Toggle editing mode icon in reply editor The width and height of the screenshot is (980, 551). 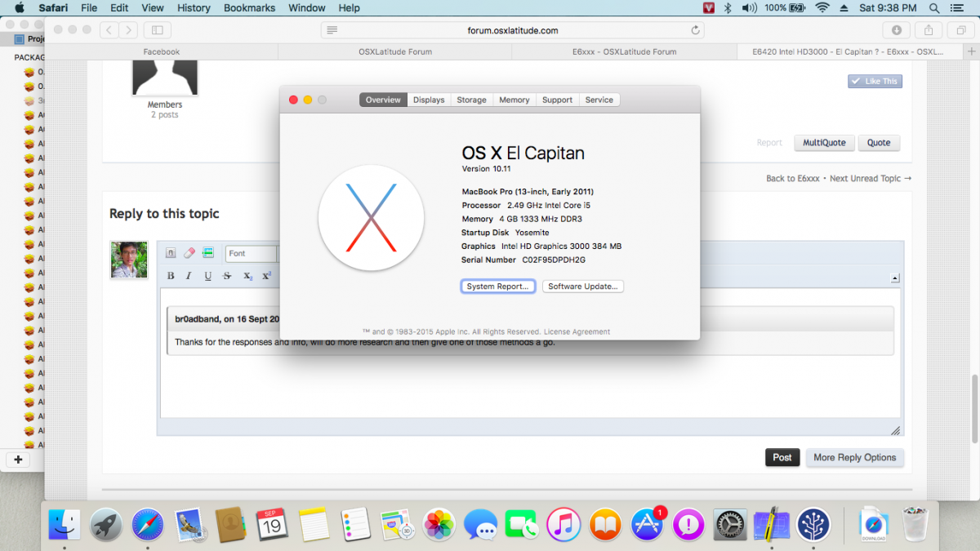(x=171, y=253)
